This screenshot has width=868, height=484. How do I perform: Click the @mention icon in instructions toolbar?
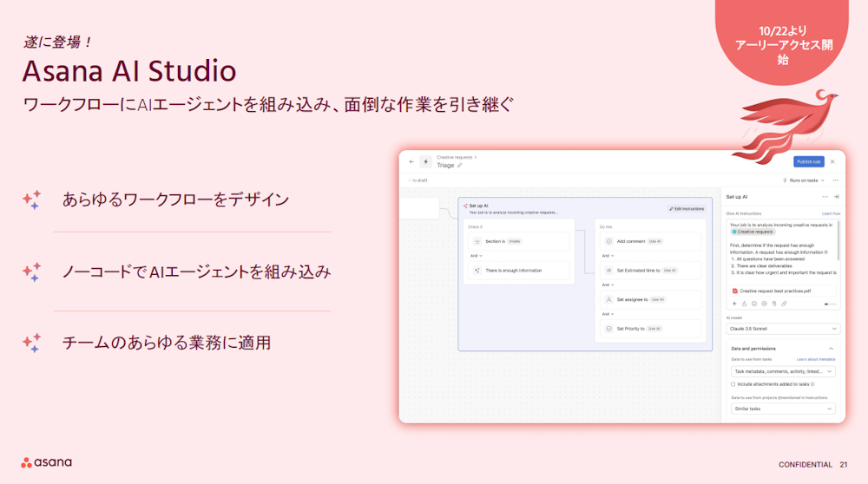pos(765,304)
